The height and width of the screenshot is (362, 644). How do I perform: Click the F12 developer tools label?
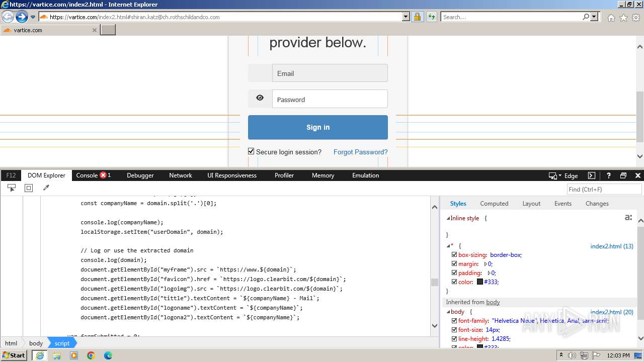tap(11, 175)
